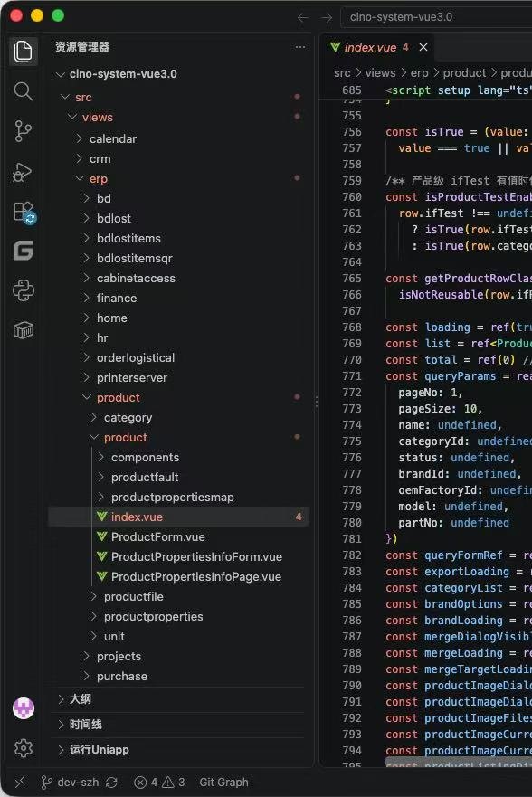Screen dimensions: 532x797
Task: Open ProductPropertiesInfoPage.vue file
Action: pyautogui.click(x=179, y=576)
